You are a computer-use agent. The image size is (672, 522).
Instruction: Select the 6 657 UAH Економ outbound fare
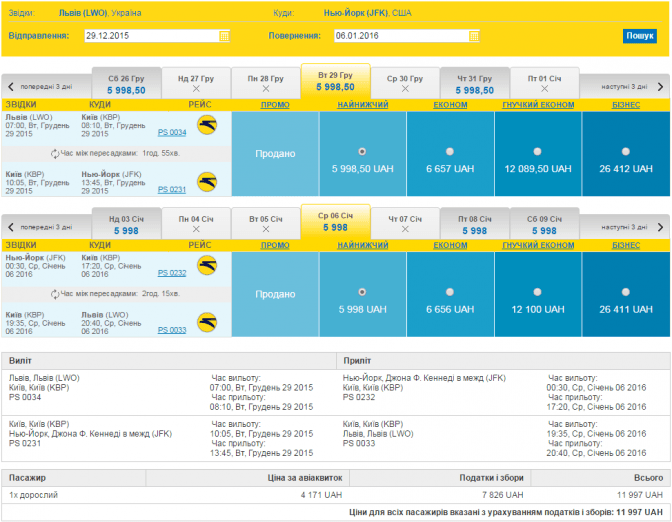point(450,152)
